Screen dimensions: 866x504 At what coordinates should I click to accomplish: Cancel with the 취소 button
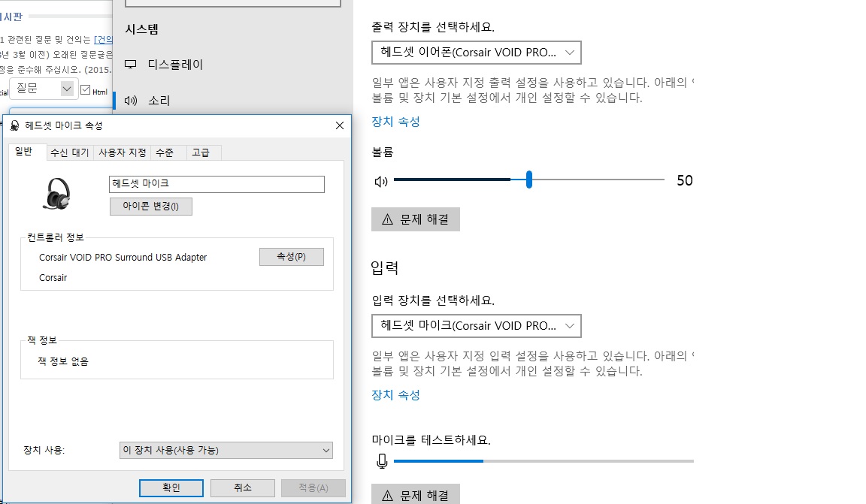[x=243, y=488]
